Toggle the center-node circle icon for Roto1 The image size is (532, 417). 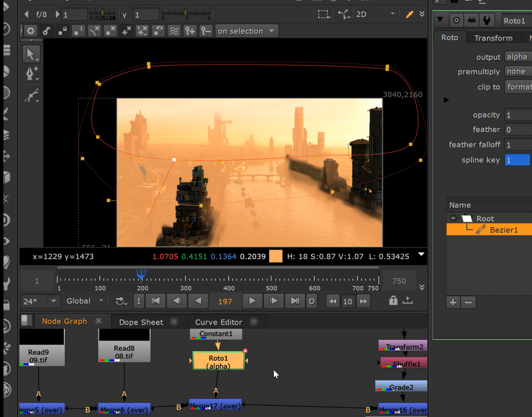click(x=457, y=21)
